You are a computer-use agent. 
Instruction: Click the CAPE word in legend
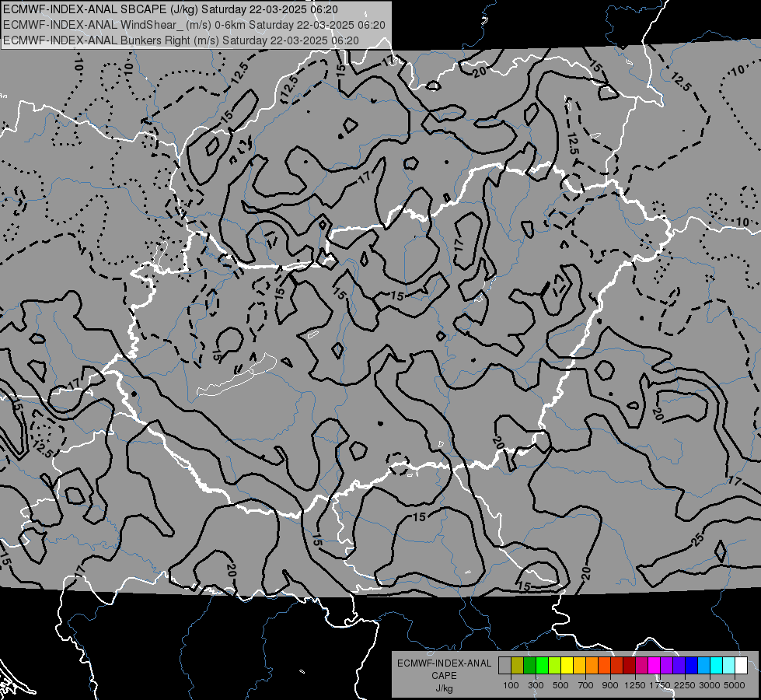pyautogui.click(x=444, y=675)
